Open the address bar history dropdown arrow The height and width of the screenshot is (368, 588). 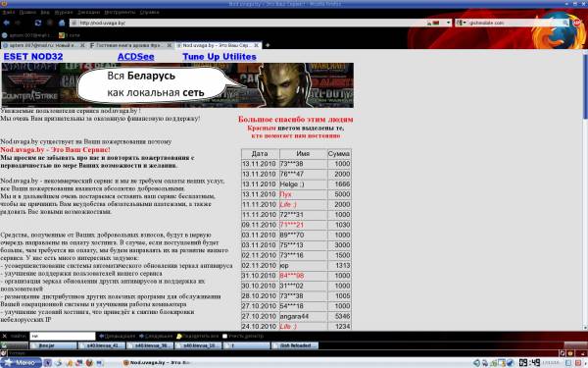pyautogui.click(x=448, y=23)
